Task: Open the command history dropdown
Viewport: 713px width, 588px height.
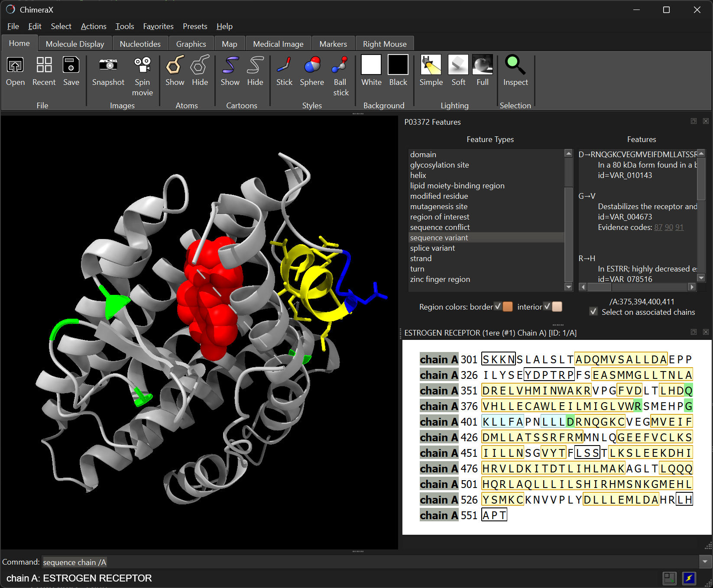Action: click(x=705, y=562)
